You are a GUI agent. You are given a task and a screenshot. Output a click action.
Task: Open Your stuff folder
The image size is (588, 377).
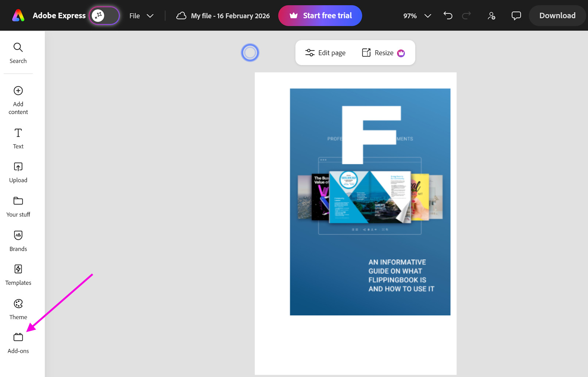point(18,207)
